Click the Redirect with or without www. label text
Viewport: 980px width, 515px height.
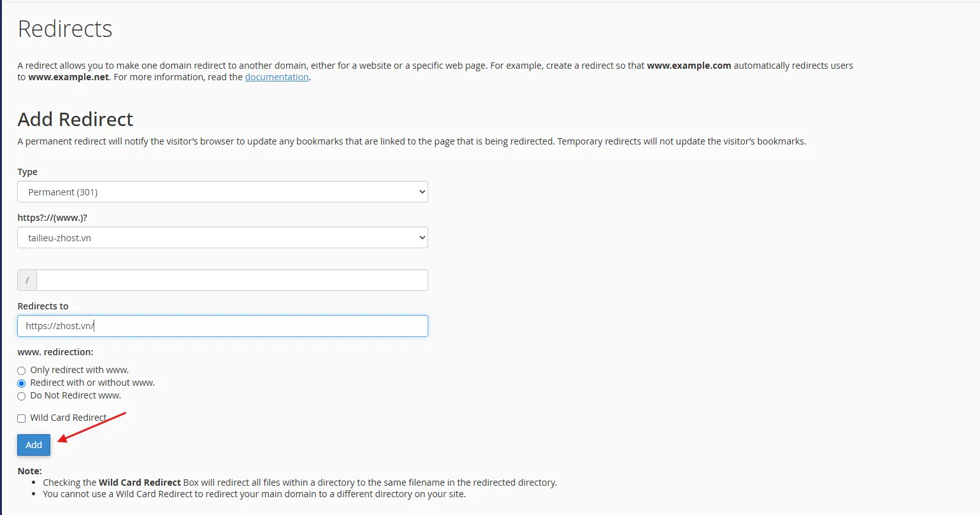[92, 383]
